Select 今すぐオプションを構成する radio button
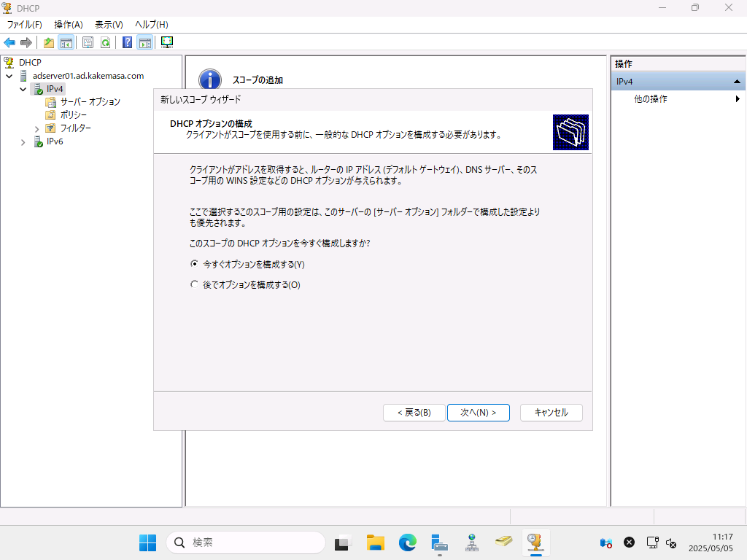The height and width of the screenshot is (560, 747). 194,264
